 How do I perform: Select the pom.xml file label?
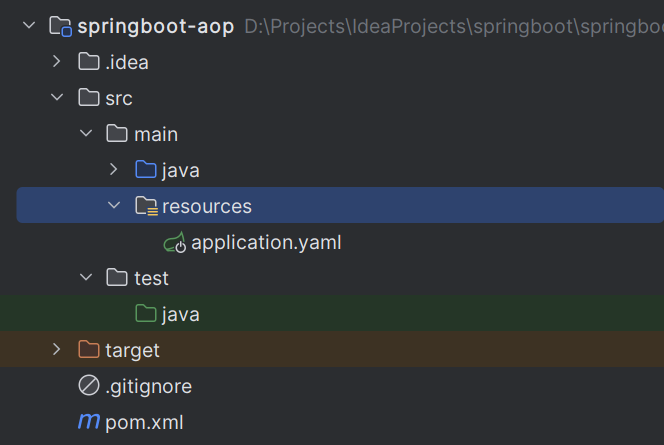[144, 423]
